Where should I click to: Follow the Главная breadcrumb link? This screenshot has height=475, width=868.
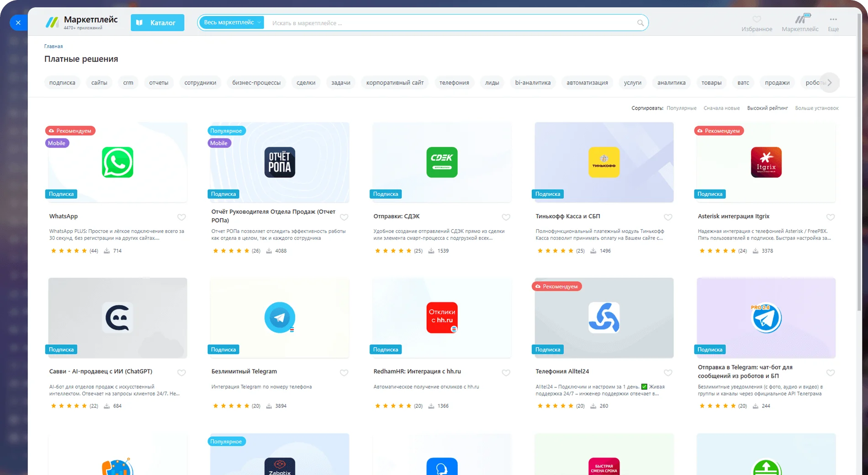(53, 46)
